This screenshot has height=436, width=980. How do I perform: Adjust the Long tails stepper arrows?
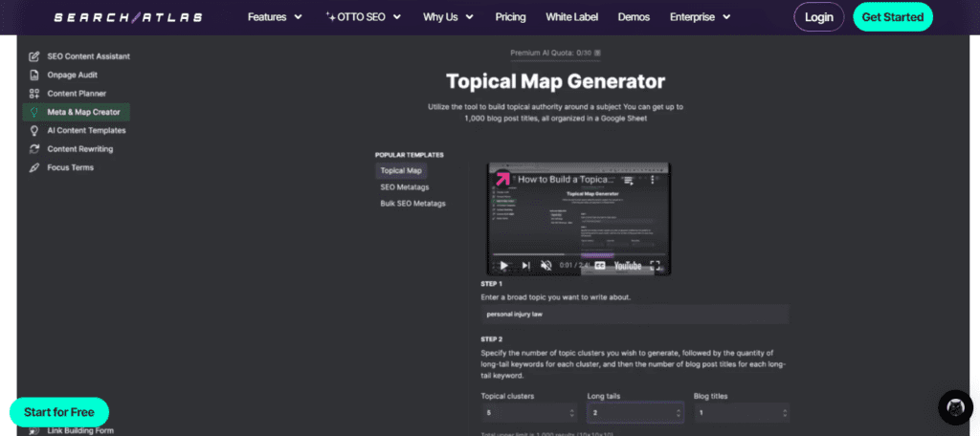coord(679,413)
